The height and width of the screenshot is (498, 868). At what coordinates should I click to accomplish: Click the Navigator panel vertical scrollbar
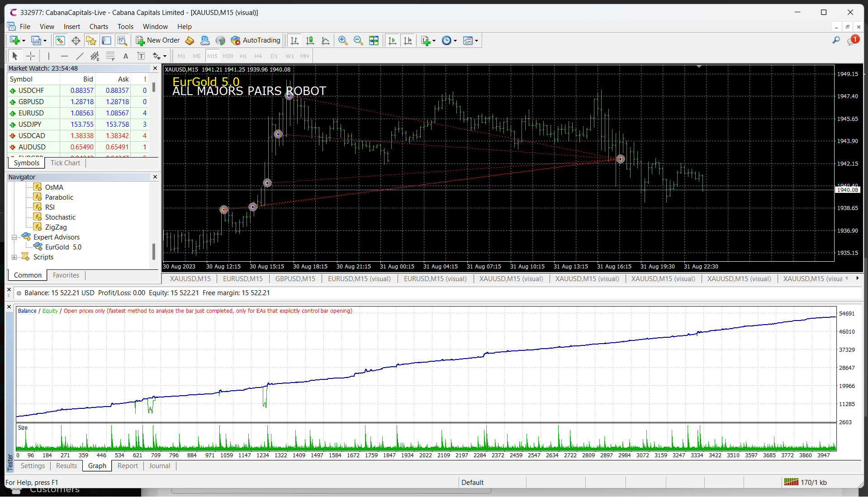pos(154,251)
